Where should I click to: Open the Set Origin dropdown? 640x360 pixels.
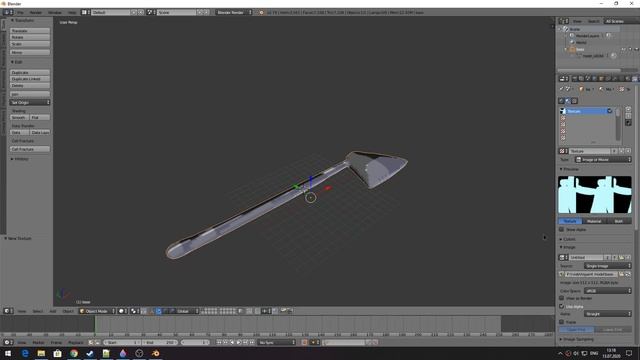point(30,102)
